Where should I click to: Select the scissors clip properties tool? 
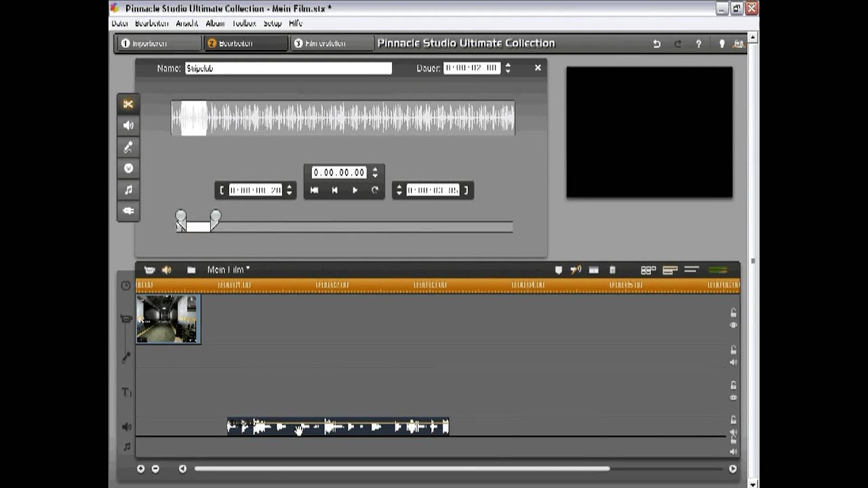click(x=128, y=104)
